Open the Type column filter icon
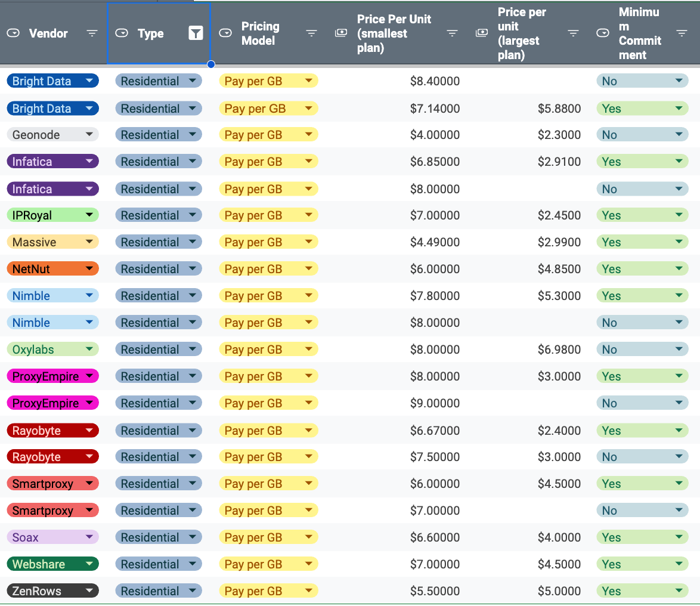 pyautogui.click(x=196, y=33)
